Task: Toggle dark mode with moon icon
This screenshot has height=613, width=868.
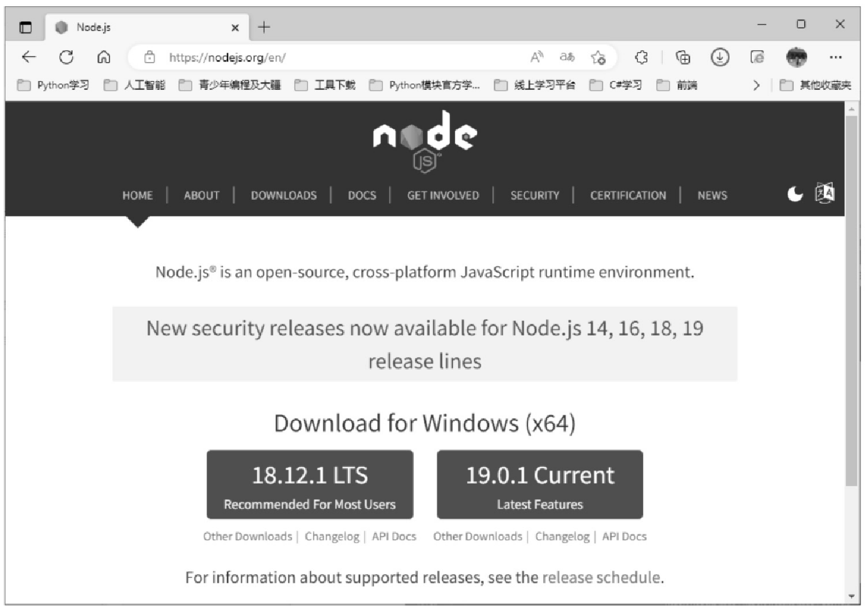Action: (x=795, y=193)
